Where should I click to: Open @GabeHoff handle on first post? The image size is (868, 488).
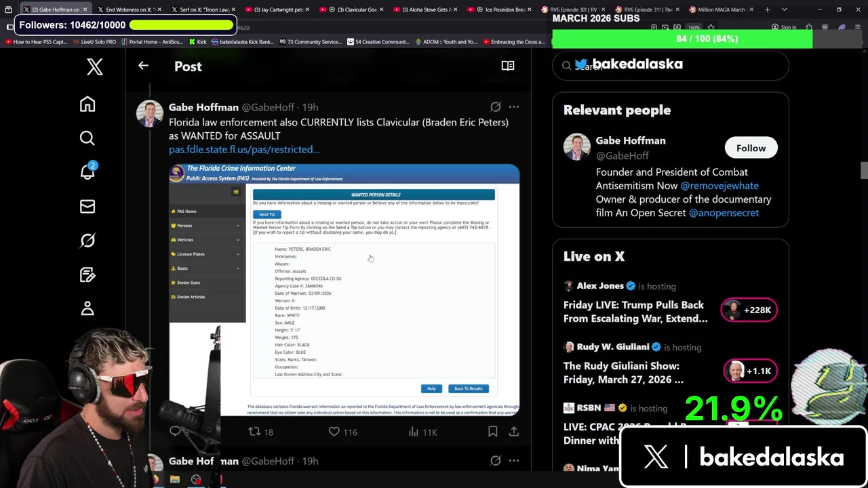click(268, 107)
